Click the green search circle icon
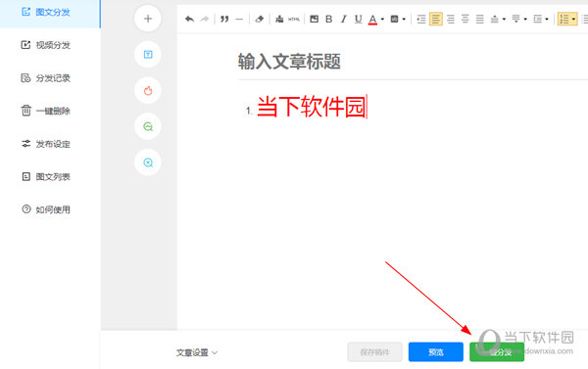 click(x=148, y=126)
